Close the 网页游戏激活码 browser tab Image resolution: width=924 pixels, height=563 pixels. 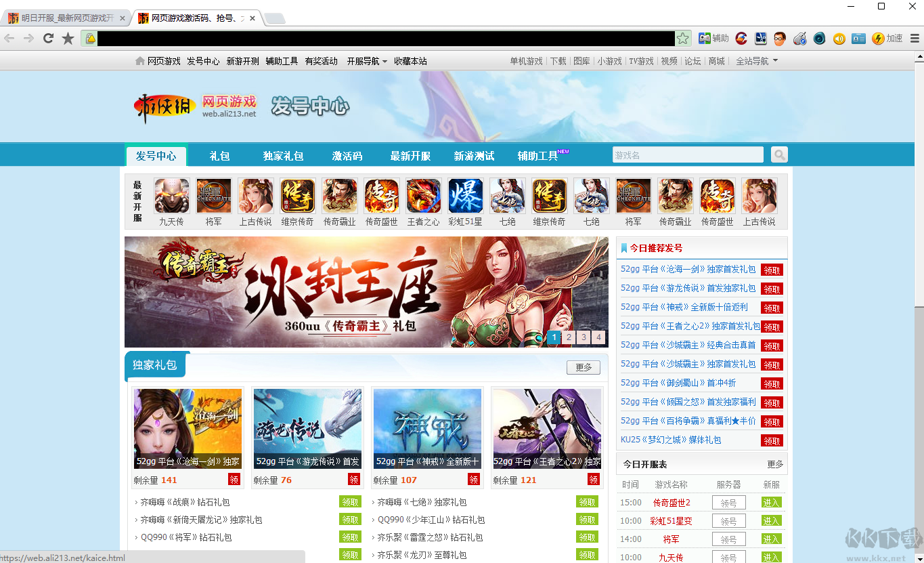click(252, 18)
